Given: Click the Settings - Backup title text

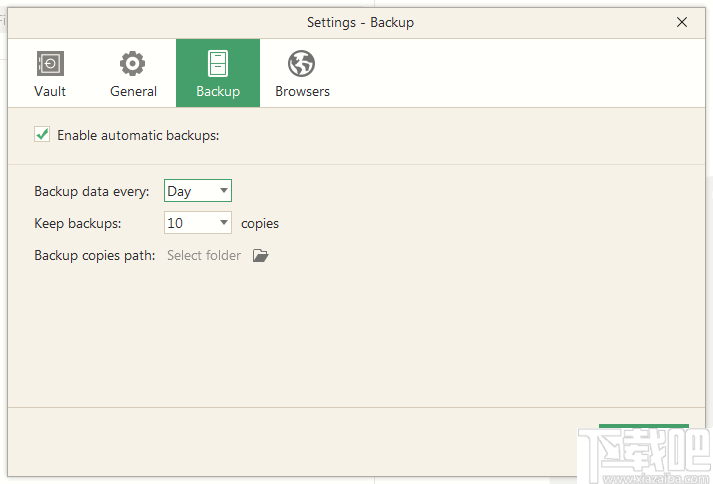Looking at the screenshot, I should [x=360, y=22].
